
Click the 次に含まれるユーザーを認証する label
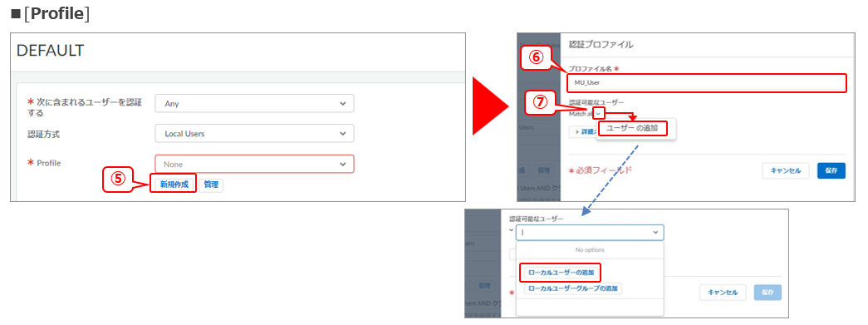pyautogui.click(x=84, y=107)
